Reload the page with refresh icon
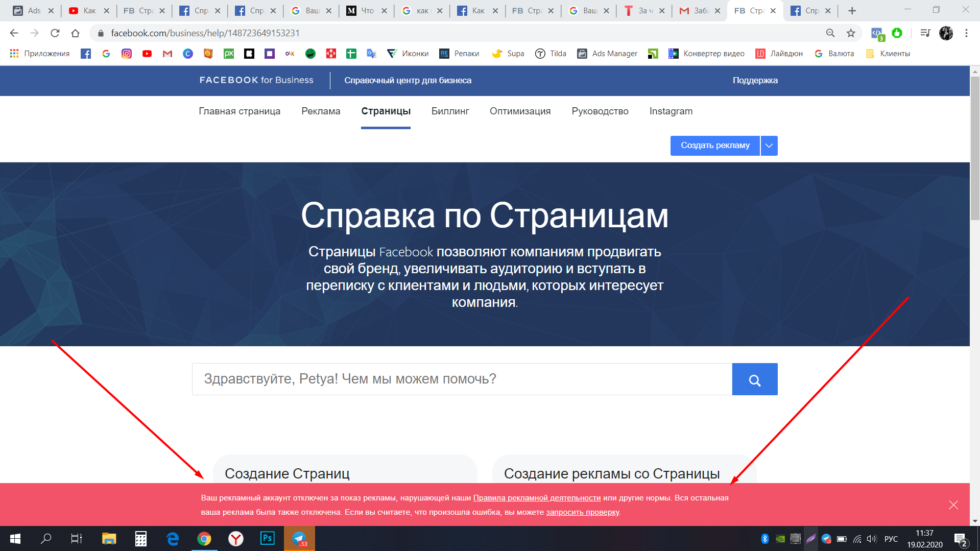This screenshot has height=551, width=980. (x=55, y=33)
